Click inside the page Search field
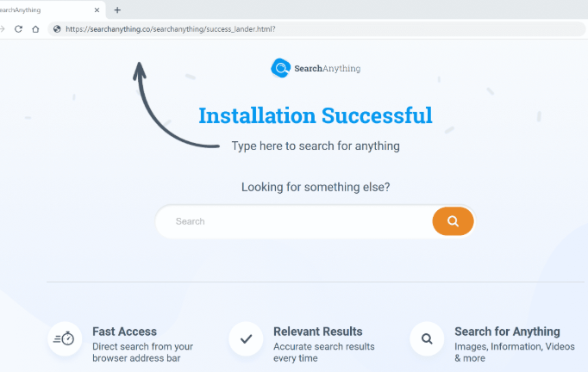588x372 pixels. pos(293,221)
